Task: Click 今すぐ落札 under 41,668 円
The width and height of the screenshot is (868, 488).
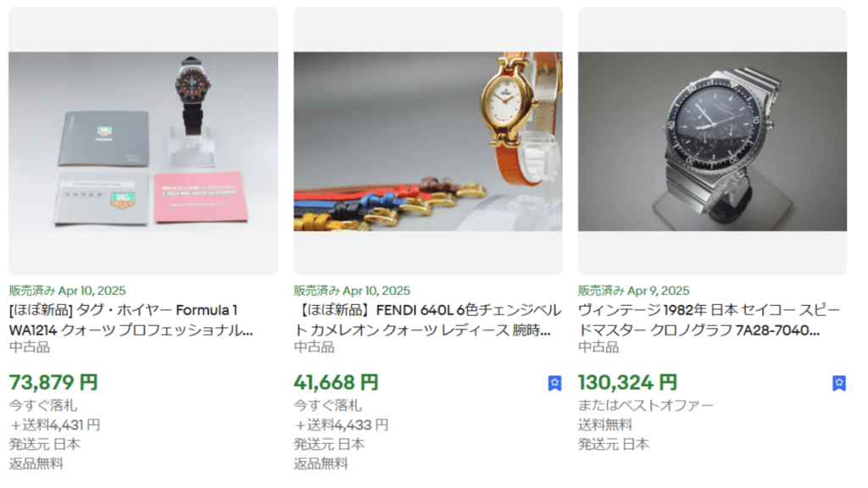Action: [328, 406]
